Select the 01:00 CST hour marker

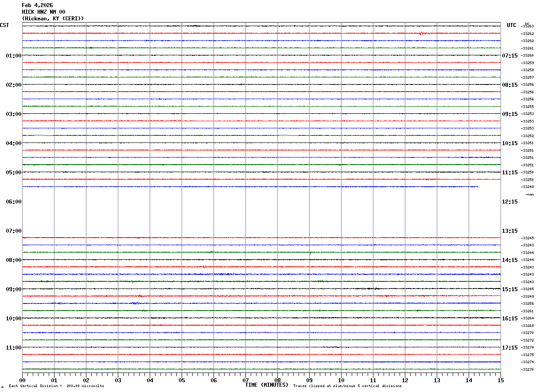[x=14, y=56]
